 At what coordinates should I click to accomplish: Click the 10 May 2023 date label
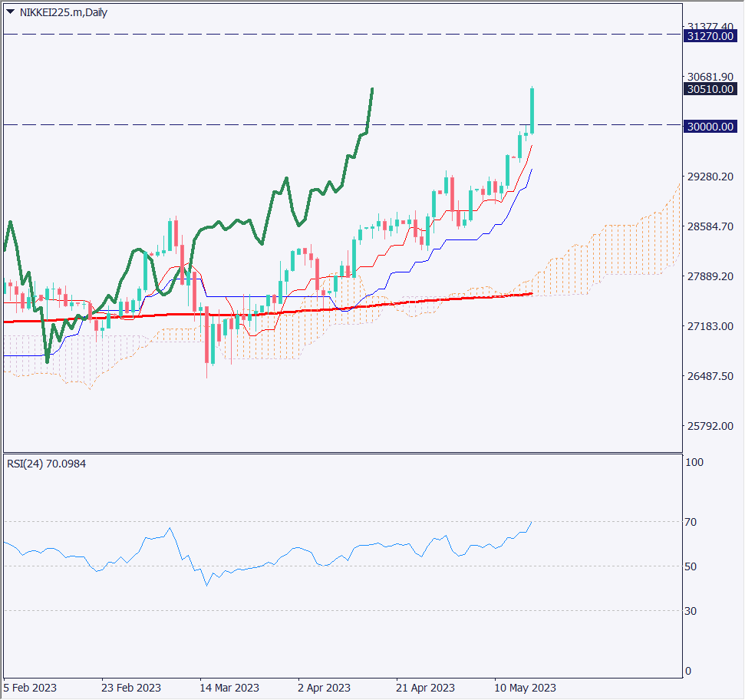(x=525, y=687)
